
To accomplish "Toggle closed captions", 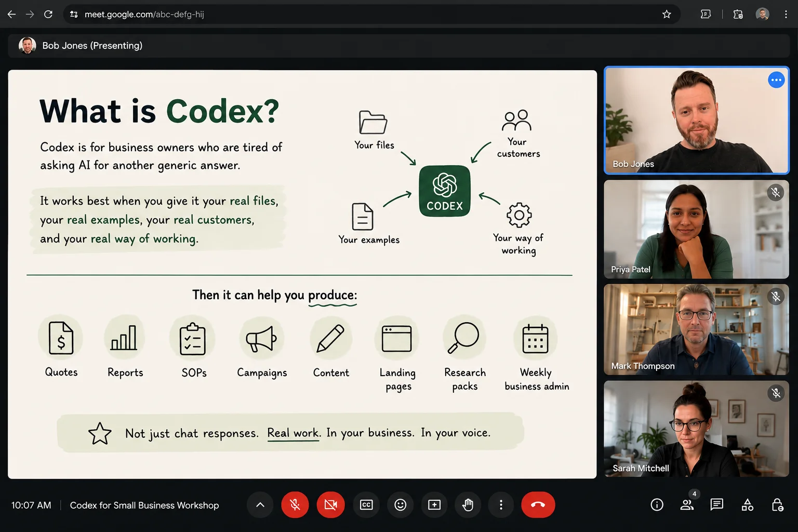I will [366, 504].
